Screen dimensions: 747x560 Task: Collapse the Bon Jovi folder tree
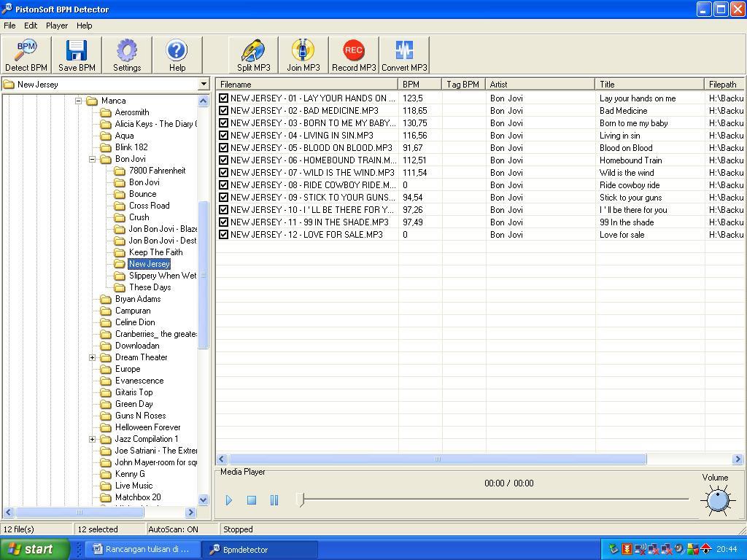point(93,160)
